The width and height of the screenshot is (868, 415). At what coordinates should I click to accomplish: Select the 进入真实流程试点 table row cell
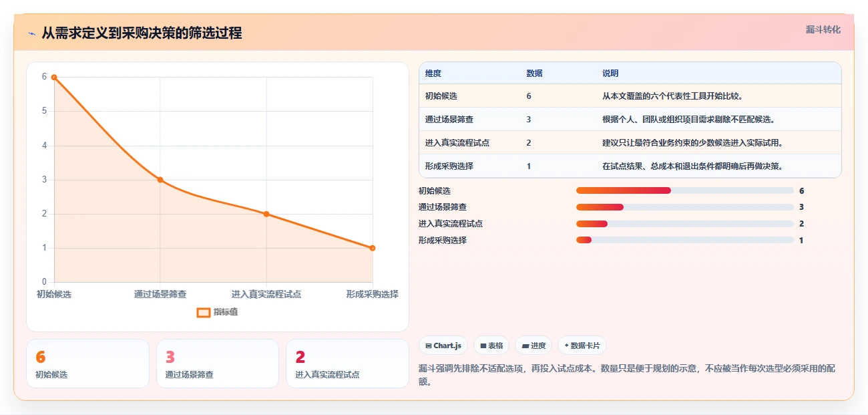click(457, 143)
